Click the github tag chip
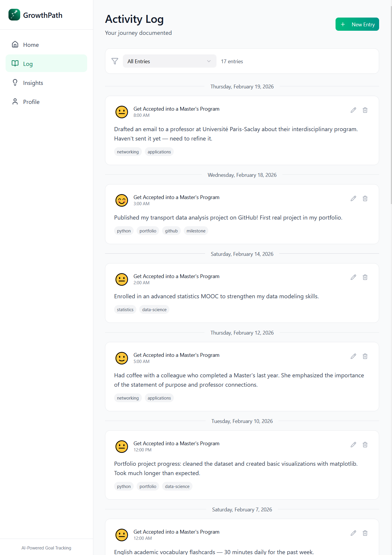Viewport: 392px width, 555px height. (x=171, y=231)
